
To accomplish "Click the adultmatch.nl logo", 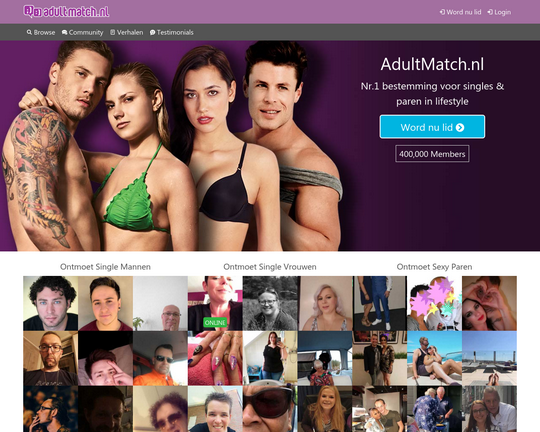I will [x=66, y=11].
